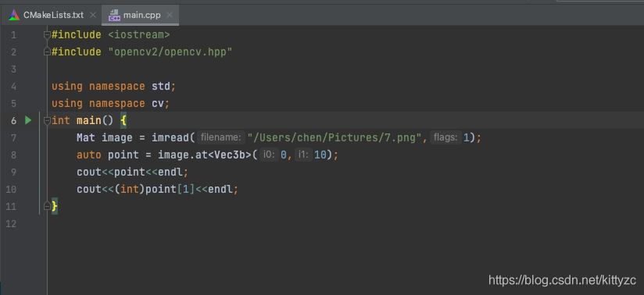Close the main.cpp tab
This screenshot has height=295, width=644.
tap(170, 15)
